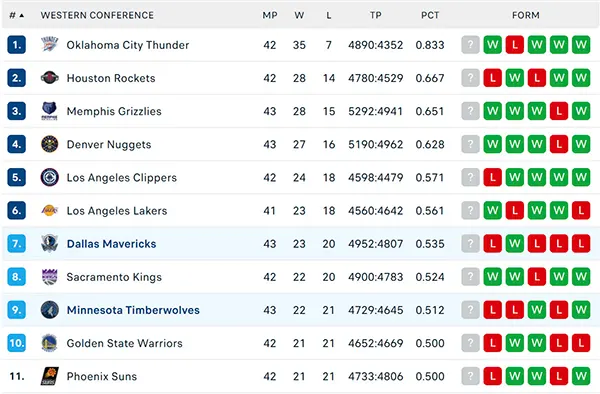Click the Golden State Warriors logo
This screenshot has height=394, width=600.
coord(50,343)
